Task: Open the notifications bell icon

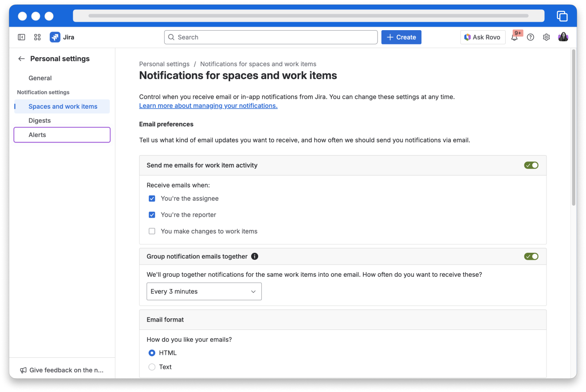Action: click(515, 37)
